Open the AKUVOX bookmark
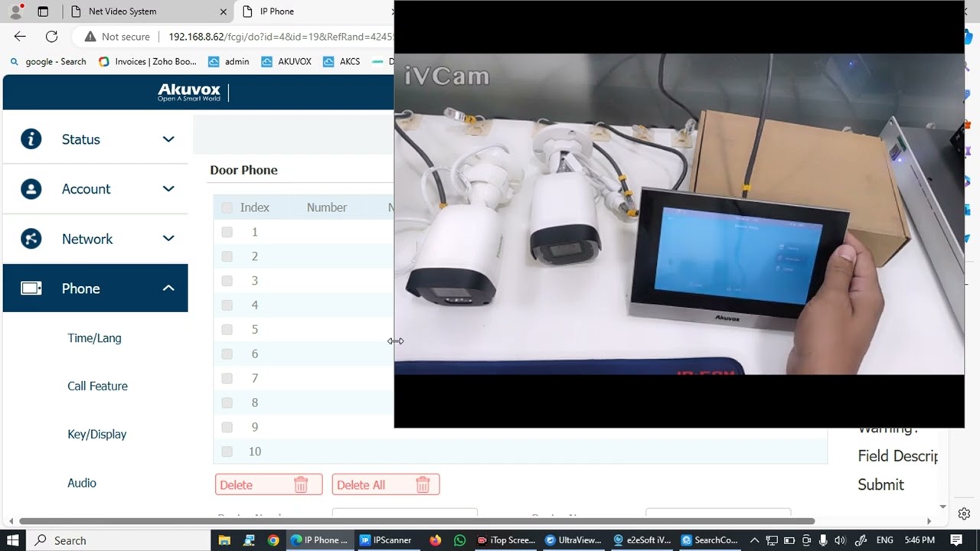Screen dimensions: 980x551 pyautogui.click(x=286, y=62)
